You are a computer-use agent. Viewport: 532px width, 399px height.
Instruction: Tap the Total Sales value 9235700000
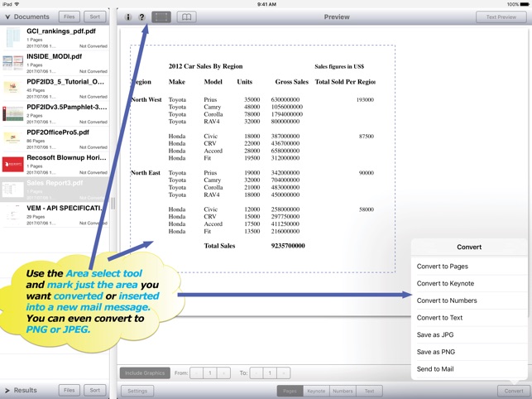[x=288, y=246]
